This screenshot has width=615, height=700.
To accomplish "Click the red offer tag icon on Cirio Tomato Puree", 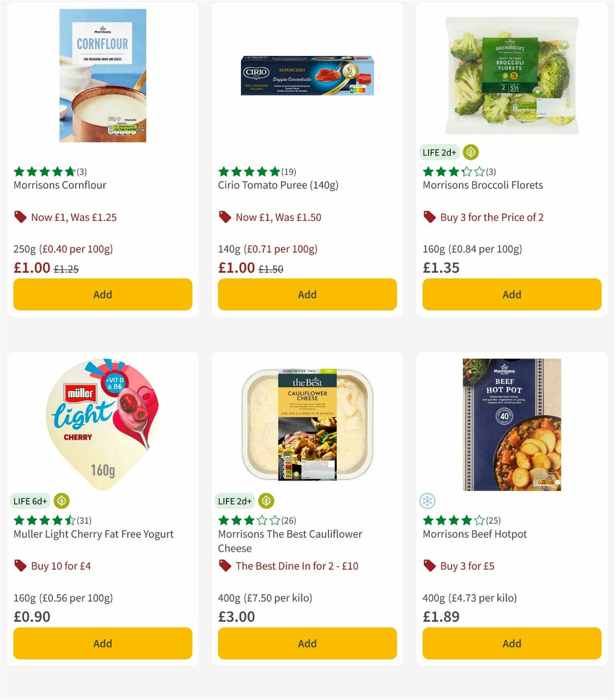I will (225, 217).
